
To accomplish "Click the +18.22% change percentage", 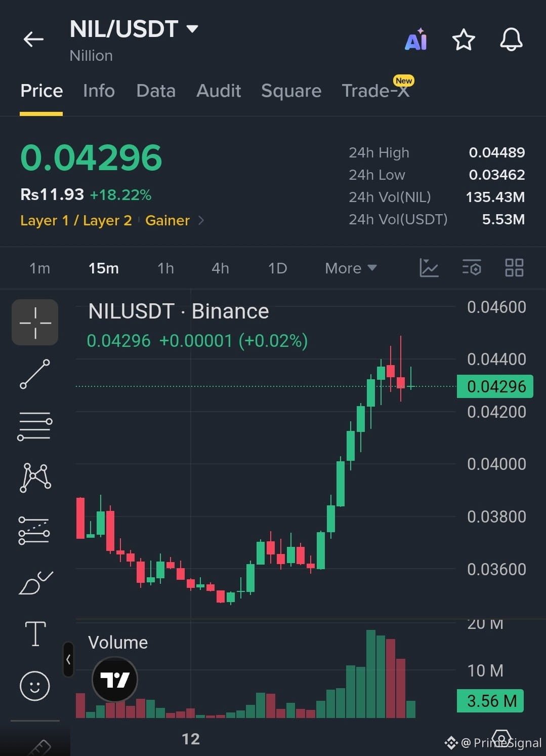I will pyautogui.click(x=120, y=195).
